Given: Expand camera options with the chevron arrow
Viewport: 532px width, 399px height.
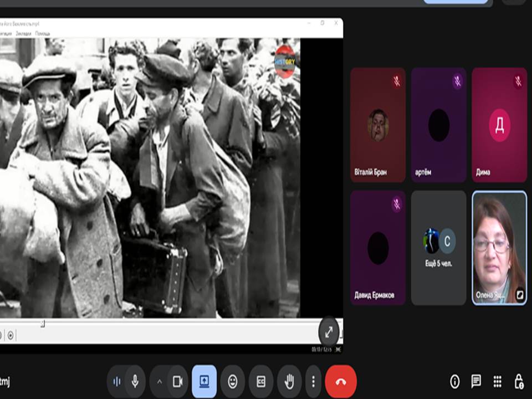Looking at the screenshot, I should click(x=159, y=381).
